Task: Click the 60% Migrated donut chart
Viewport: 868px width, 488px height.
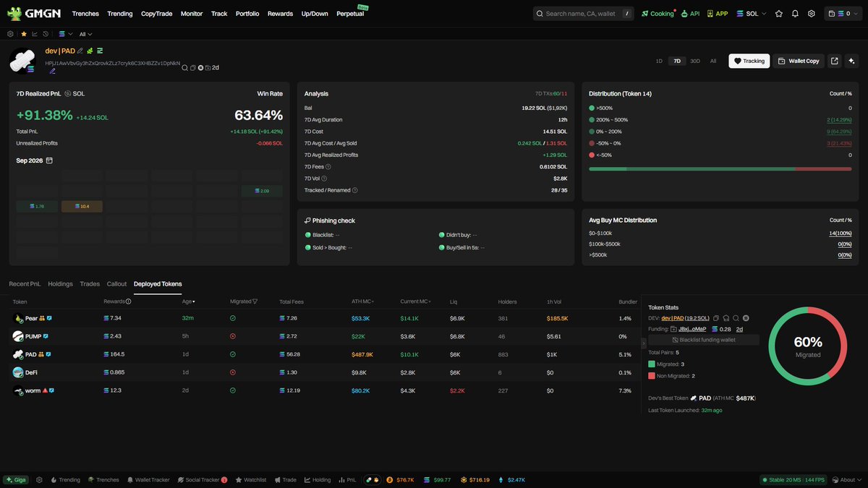Action: point(807,345)
